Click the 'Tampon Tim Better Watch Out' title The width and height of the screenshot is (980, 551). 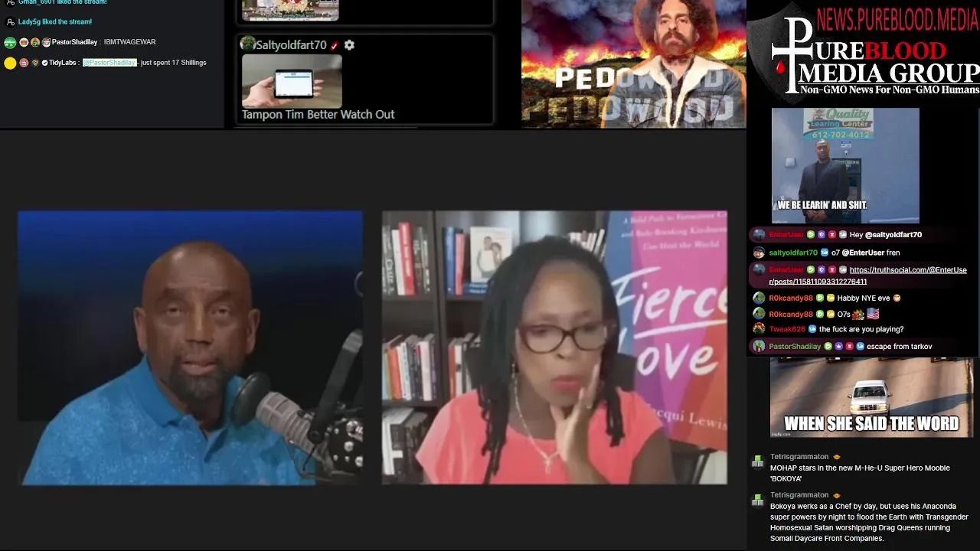click(x=318, y=115)
